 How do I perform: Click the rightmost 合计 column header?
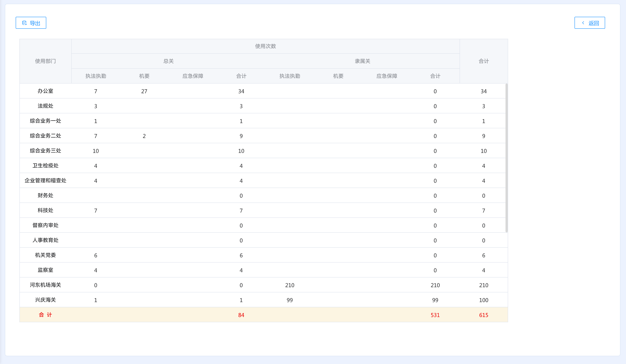(x=483, y=61)
